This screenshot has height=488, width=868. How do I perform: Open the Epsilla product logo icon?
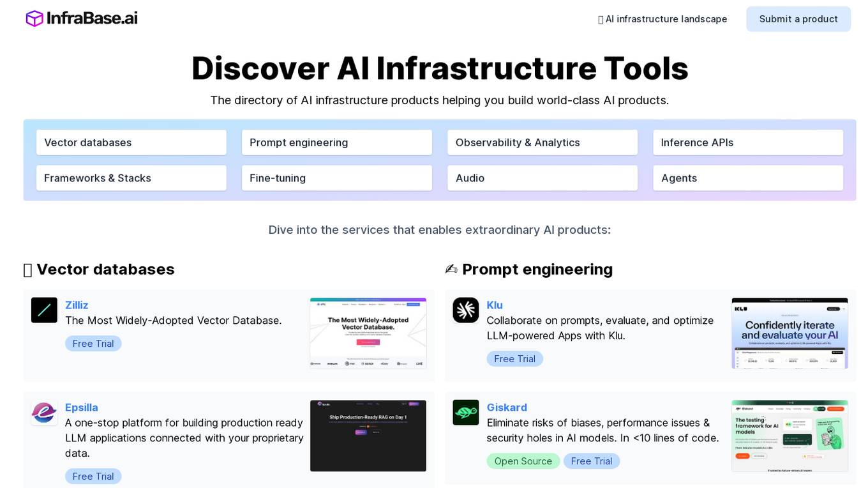pyautogui.click(x=44, y=413)
